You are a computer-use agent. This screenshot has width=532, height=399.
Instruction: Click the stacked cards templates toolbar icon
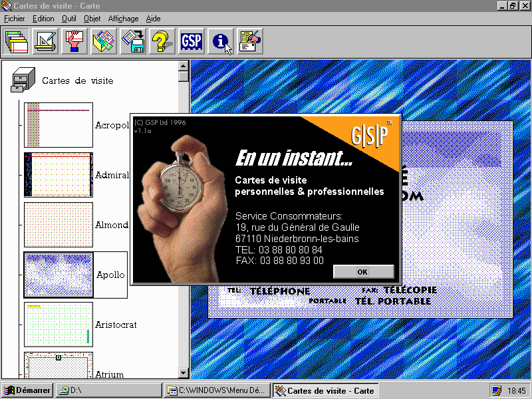point(16,41)
